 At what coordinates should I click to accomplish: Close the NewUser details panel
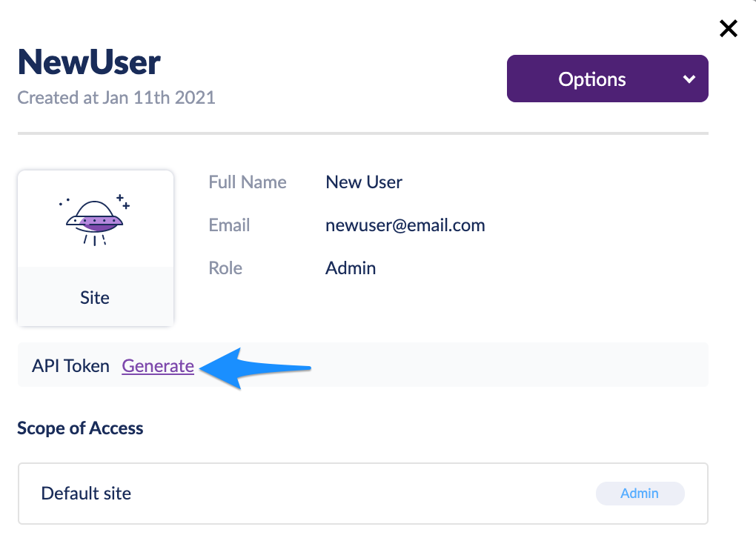(x=728, y=28)
